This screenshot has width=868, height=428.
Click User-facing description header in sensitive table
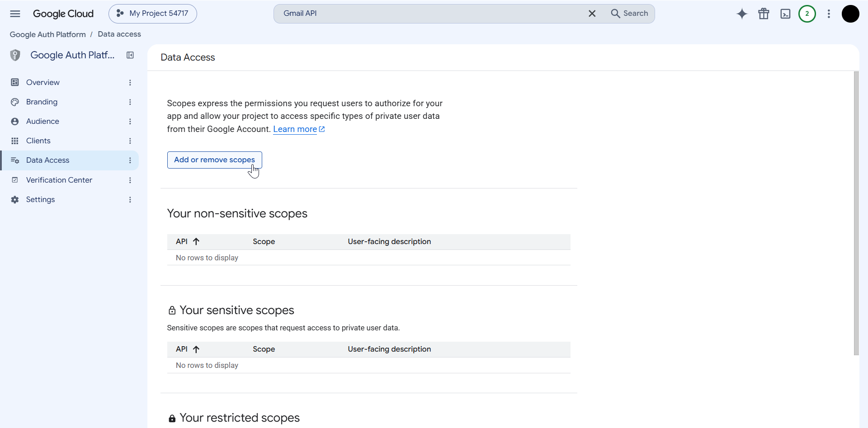389,349
